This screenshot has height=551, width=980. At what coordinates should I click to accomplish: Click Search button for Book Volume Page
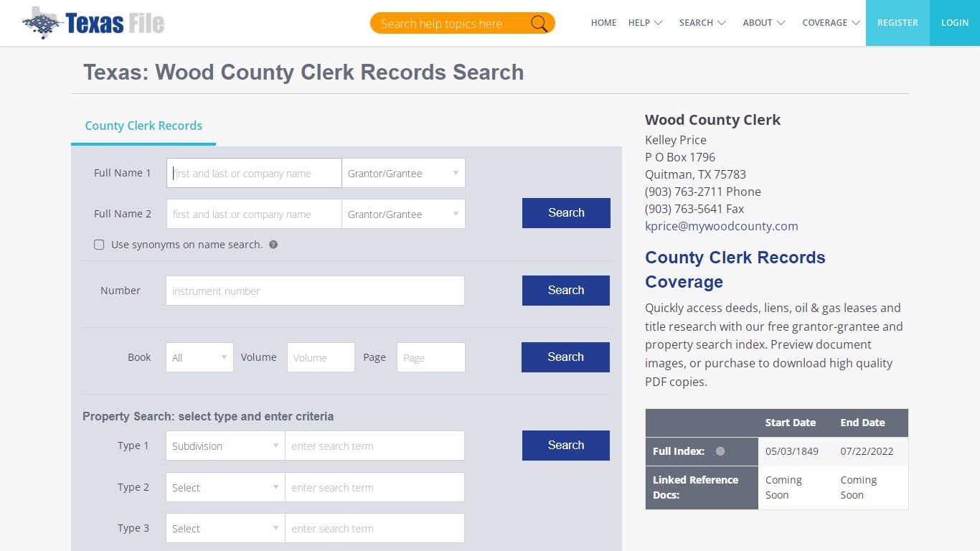(x=565, y=357)
